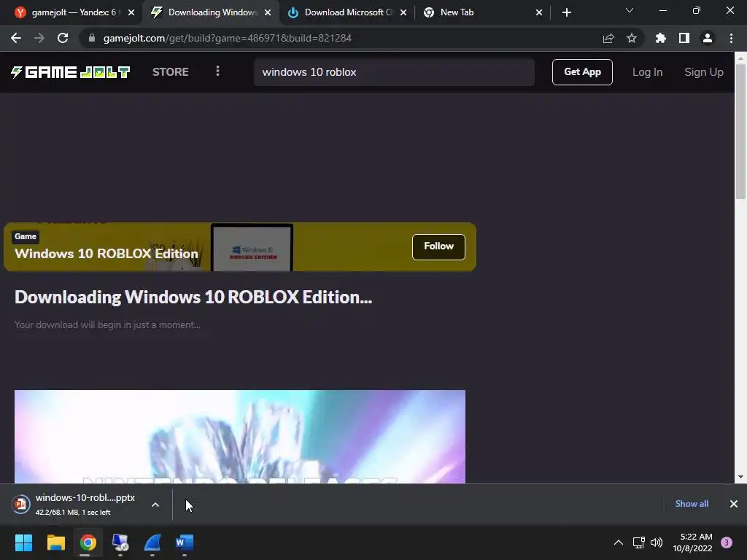Click the windows 10 roblox search field
Viewport: 747px width, 560px height.
[x=394, y=72]
